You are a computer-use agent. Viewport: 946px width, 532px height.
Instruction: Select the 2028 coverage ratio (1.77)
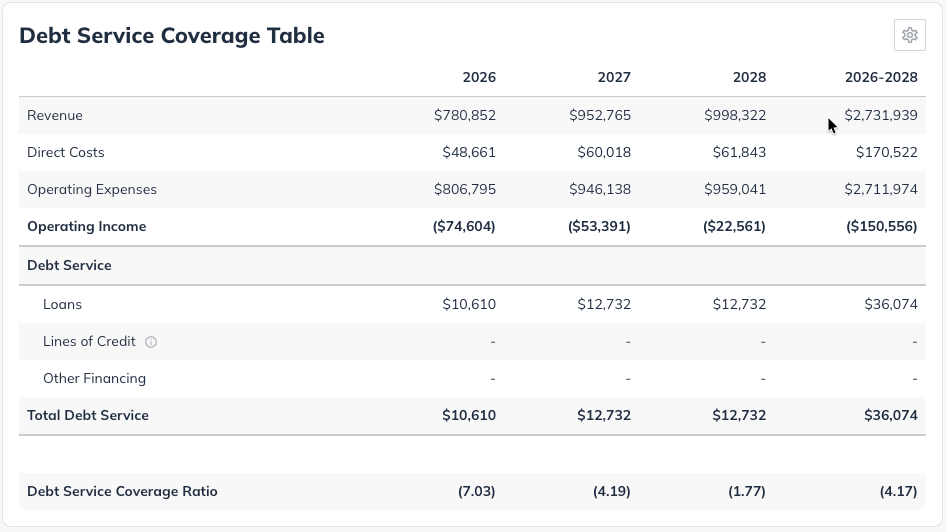click(x=747, y=491)
